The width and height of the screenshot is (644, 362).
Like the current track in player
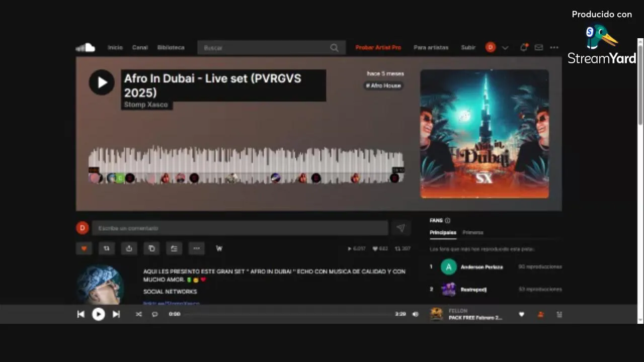(522, 314)
